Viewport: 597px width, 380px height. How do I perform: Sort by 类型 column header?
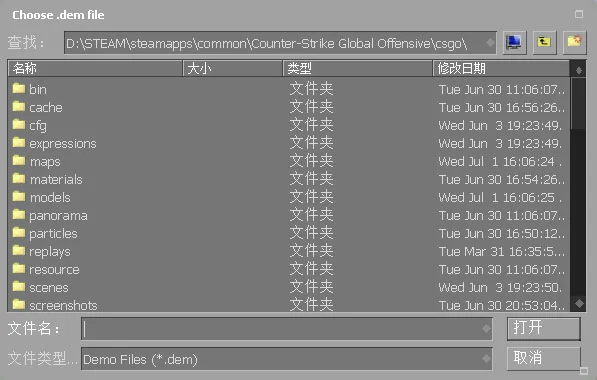358,69
